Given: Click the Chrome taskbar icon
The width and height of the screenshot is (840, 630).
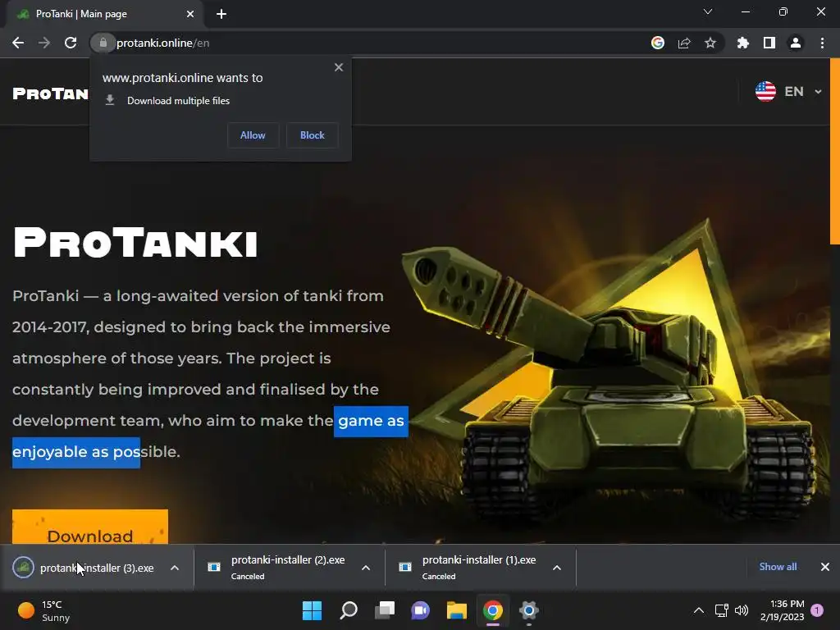Looking at the screenshot, I should click(x=493, y=610).
